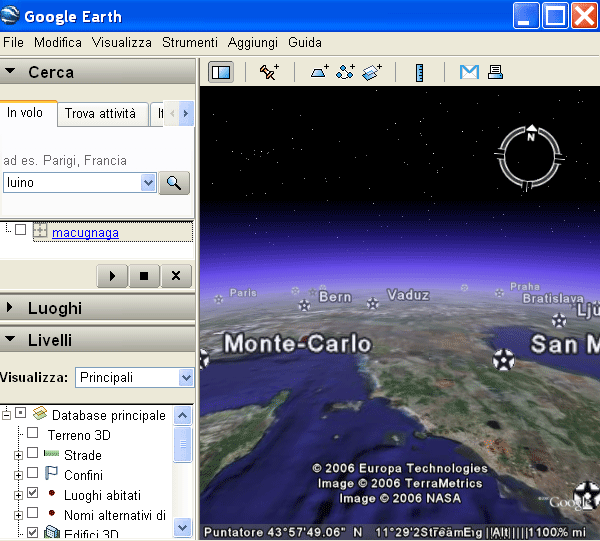Open the Modifica menu

pos(58,42)
